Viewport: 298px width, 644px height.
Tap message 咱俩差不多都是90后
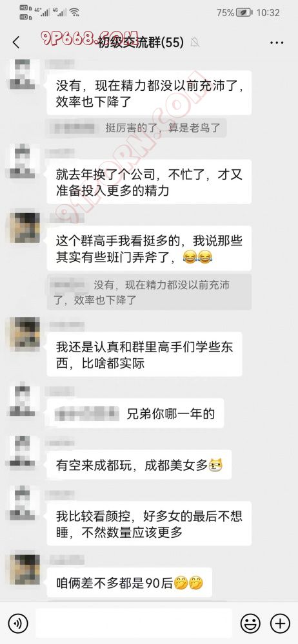130,582
